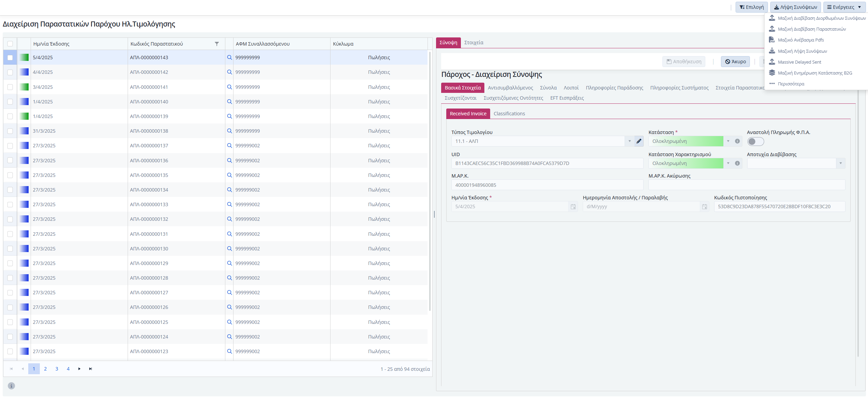The width and height of the screenshot is (868, 397).
Task: Click blue status icon of ΑΠΛ-0000000138 row
Action: coord(24,131)
